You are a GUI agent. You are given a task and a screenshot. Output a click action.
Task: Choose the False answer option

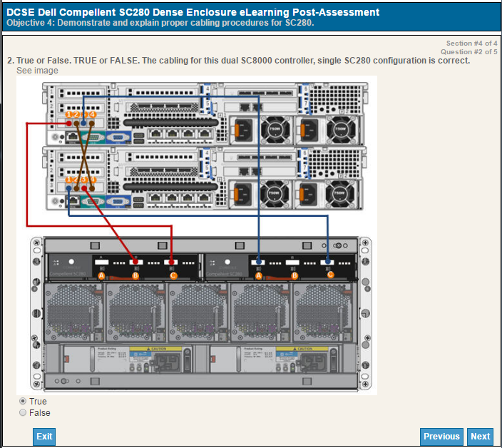tap(24, 412)
